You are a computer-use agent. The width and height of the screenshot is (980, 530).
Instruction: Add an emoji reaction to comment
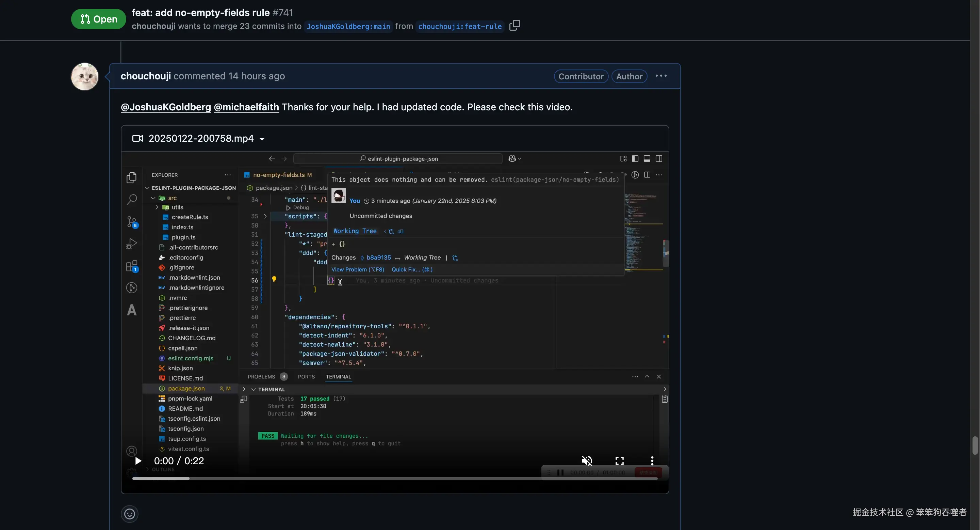coord(129,514)
